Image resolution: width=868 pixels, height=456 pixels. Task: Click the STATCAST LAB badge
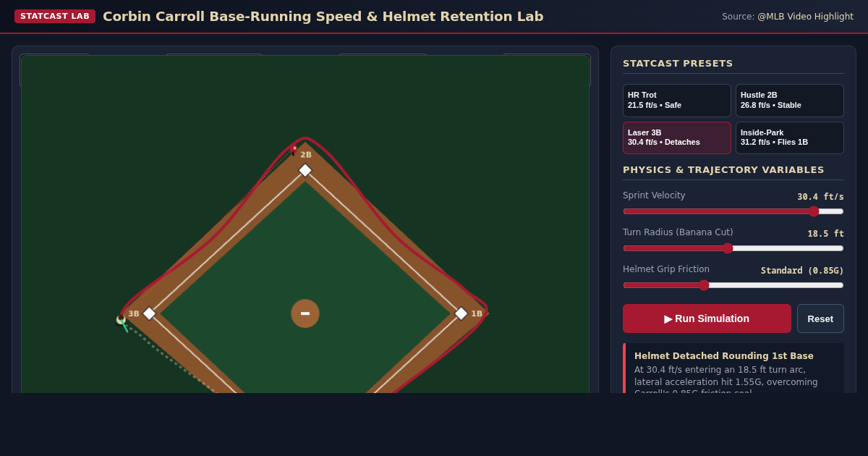coord(55,16)
